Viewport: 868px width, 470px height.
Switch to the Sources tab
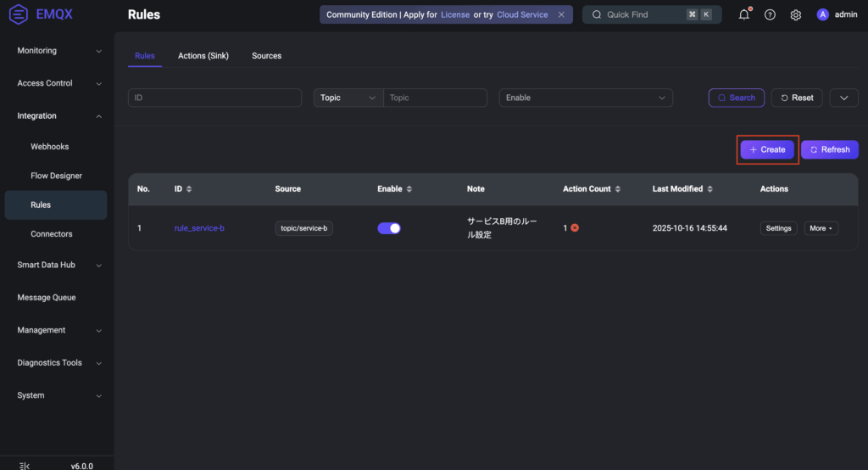point(266,56)
